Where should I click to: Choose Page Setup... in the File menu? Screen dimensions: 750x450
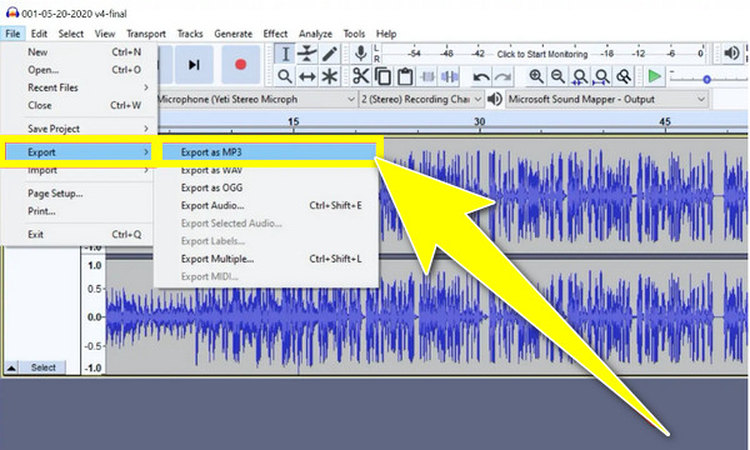pos(79,193)
